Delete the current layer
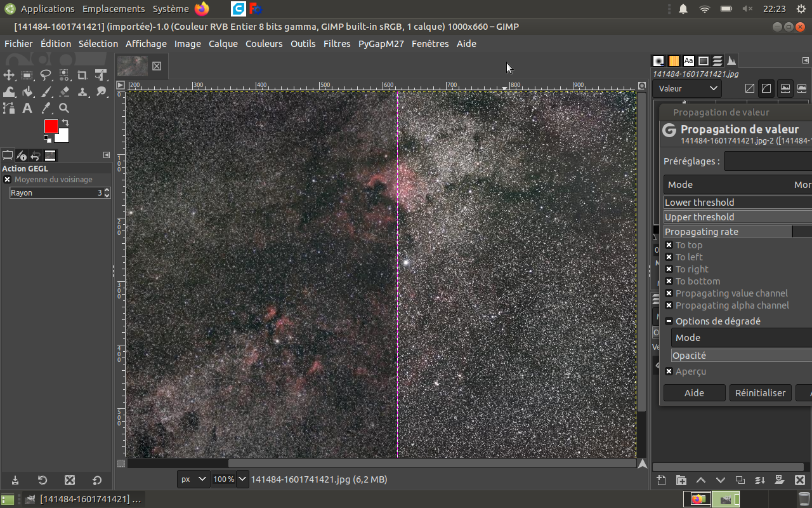The height and width of the screenshot is (508, 812). 800,480
